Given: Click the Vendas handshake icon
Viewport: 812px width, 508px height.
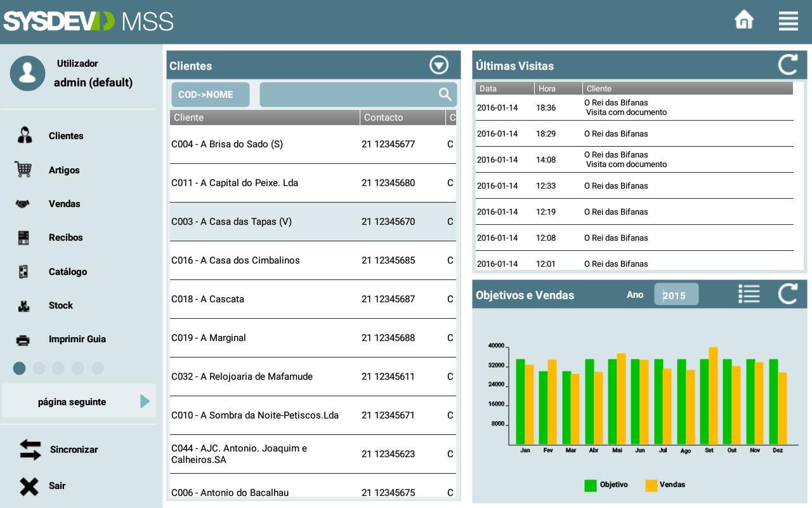Looking at the screenshot, I should point(23,204).
